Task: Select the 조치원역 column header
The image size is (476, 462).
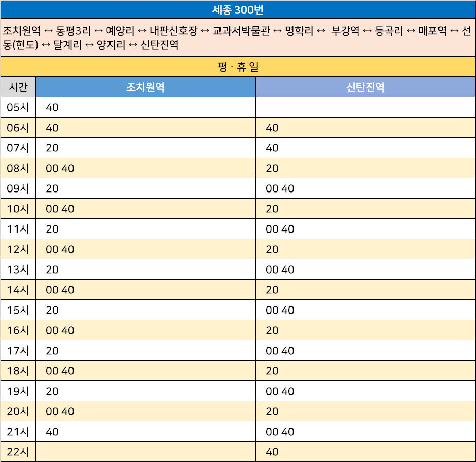Action: [145, 87]
